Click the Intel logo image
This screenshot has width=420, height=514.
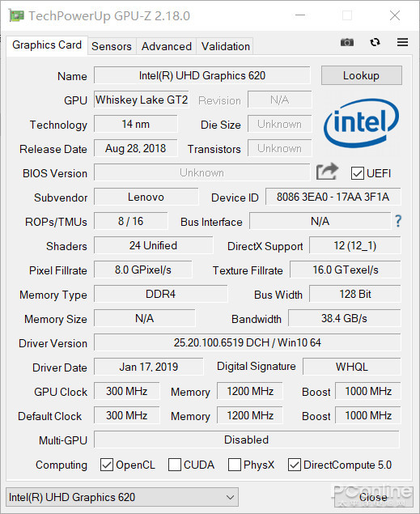[362, 123]
